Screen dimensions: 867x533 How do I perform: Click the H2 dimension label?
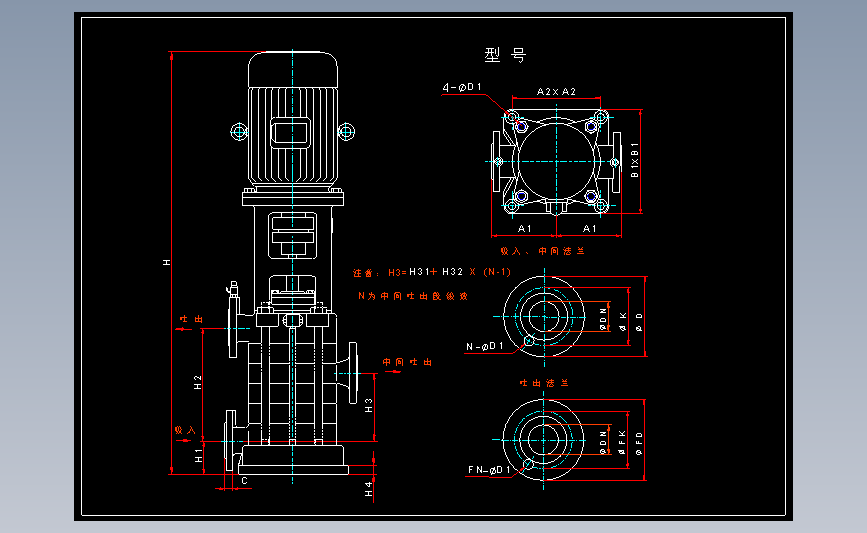(198, 382)
